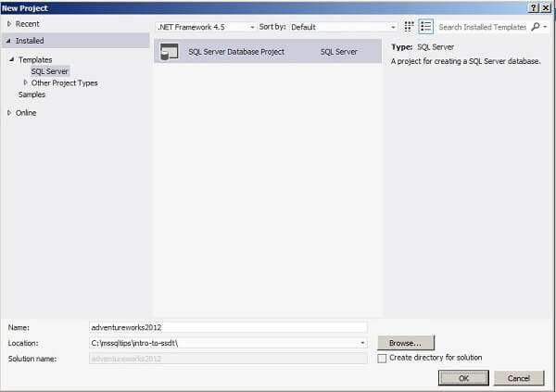Image resolution: width=556 pixels, height=392 pixels.
Task: Click the disabled Solution name field
Action: [228, 359]
